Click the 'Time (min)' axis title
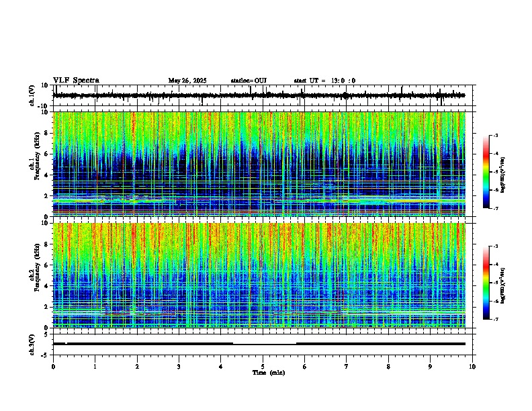 [269, 373]
